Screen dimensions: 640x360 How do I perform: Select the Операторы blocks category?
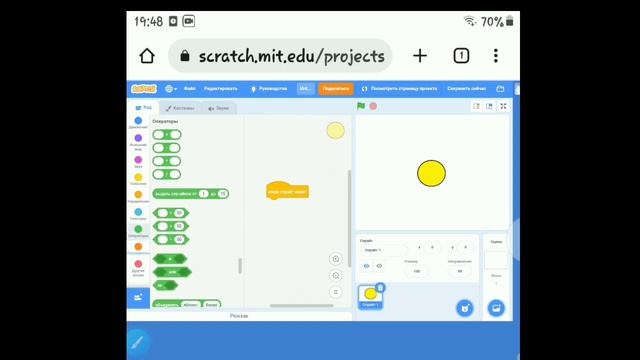coord(138,231)
